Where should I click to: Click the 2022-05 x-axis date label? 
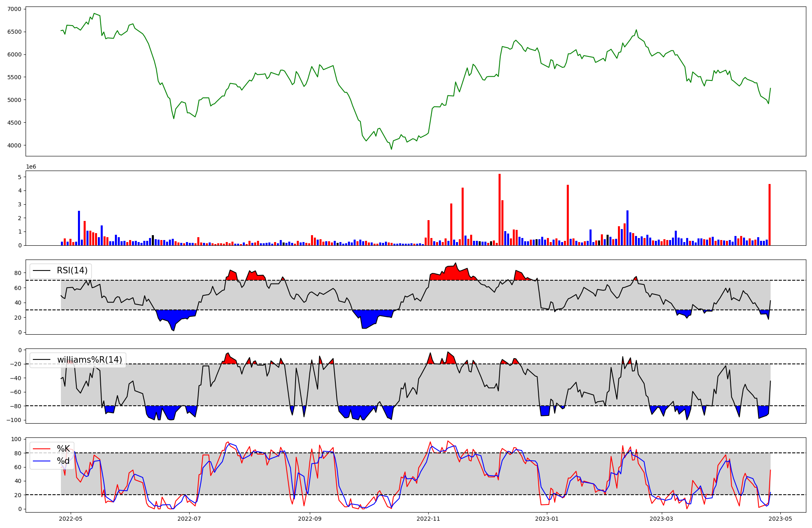[71, 519]
